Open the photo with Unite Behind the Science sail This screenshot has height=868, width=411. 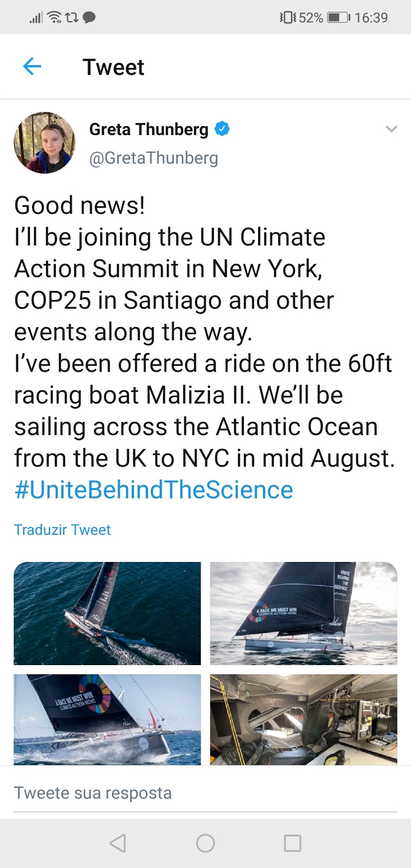[x=304, y=613]
